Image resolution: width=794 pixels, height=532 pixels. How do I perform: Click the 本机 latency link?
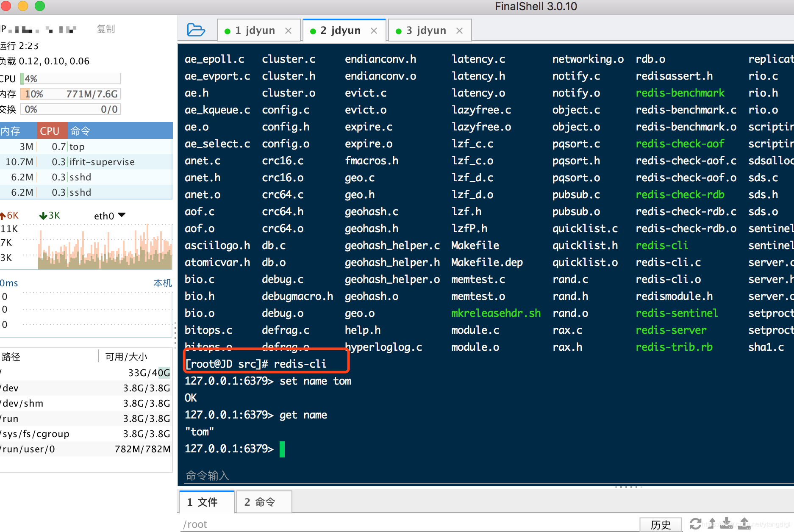(162, 283)
